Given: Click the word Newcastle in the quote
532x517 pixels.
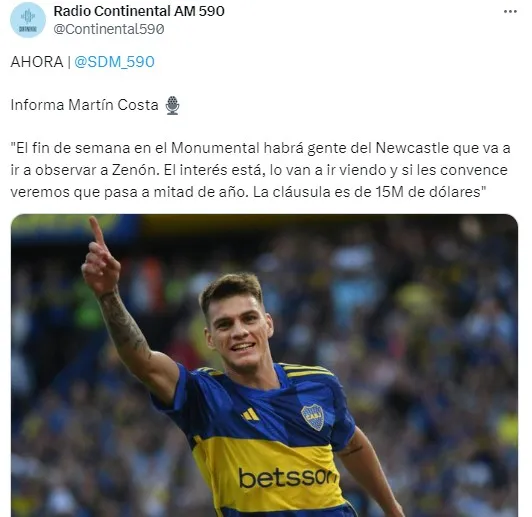Looking at the screenshot, I should pos(412,148).
